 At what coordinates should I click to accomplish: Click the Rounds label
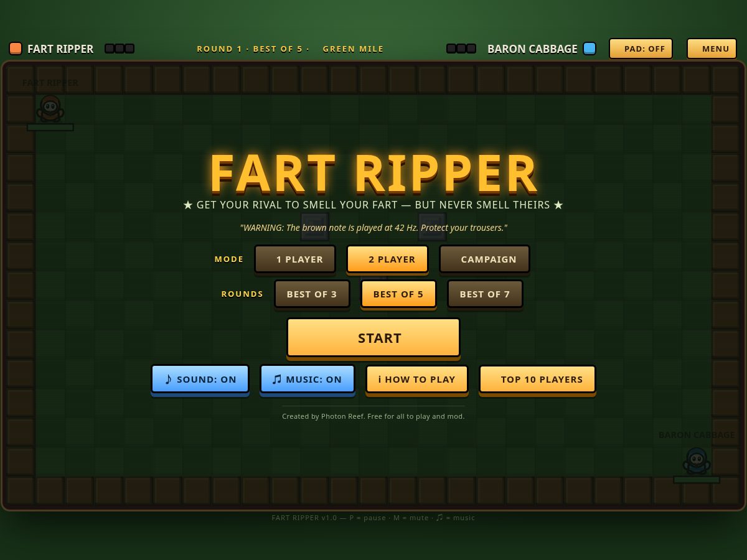tap(242, 294)
